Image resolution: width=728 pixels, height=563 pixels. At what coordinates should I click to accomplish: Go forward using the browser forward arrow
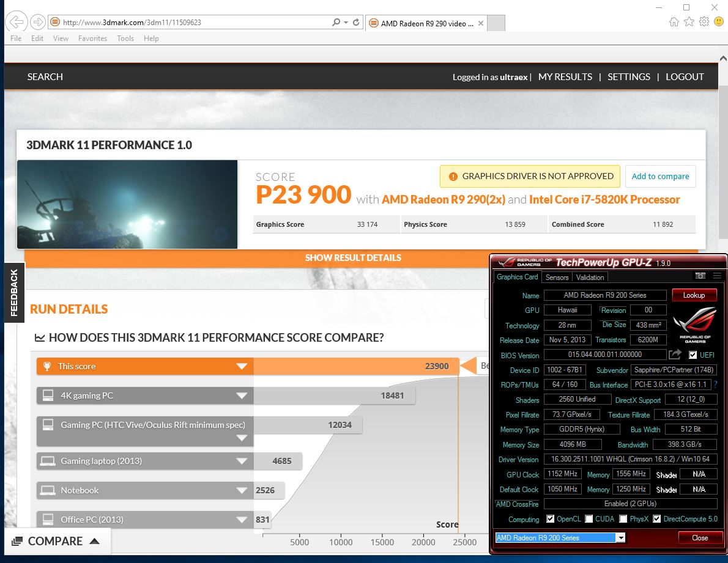37,22
